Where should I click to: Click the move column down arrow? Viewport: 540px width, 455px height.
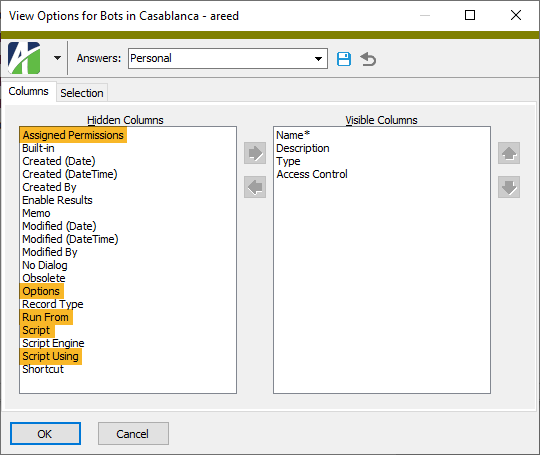[x=509, y=187]
